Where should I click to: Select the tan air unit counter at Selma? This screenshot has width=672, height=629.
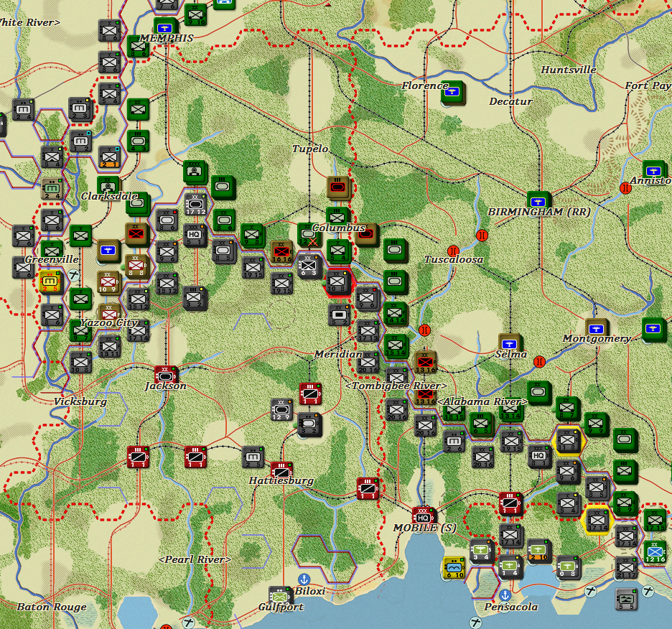coord(509,343)
